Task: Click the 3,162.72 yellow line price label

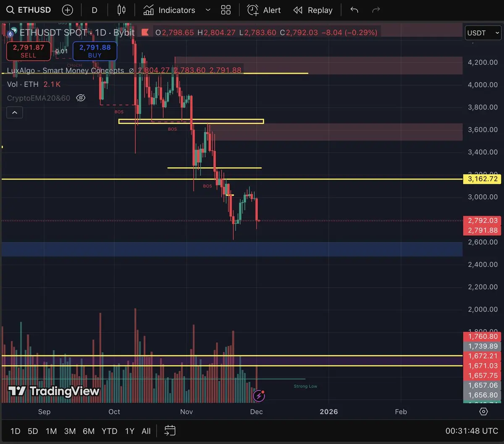Action: (482, 179)
